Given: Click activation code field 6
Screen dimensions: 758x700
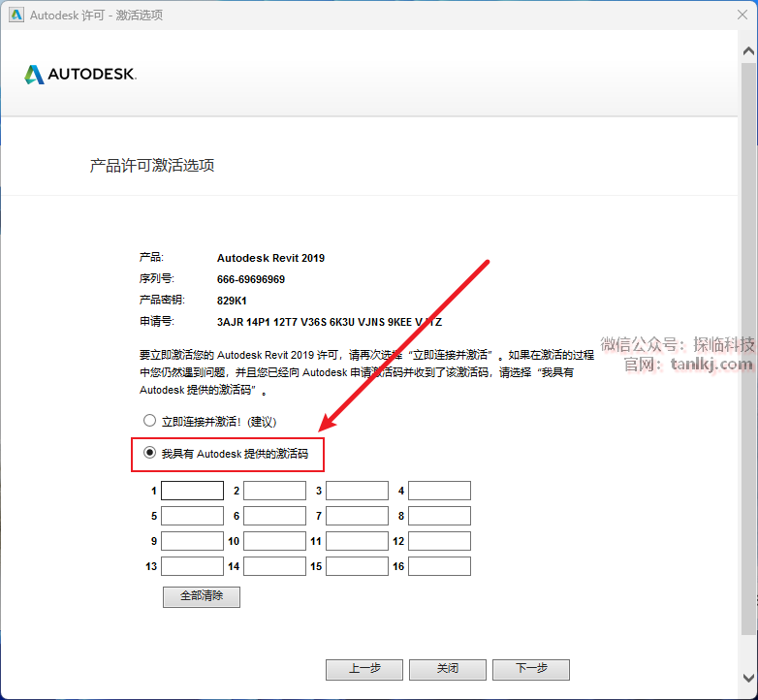Looking at the screenshot, I should 274,516.
